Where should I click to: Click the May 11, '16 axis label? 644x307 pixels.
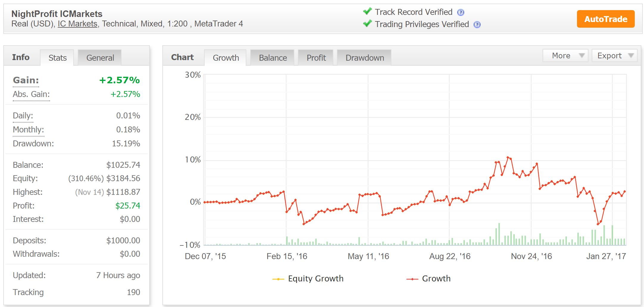coord(368,256)
